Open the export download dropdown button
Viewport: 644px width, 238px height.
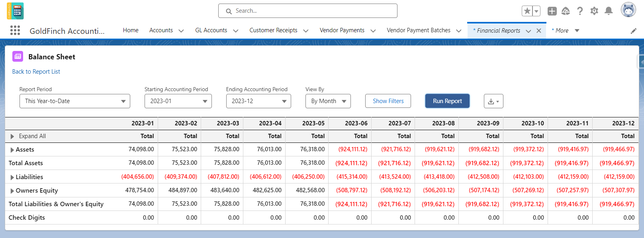(493, 101)
